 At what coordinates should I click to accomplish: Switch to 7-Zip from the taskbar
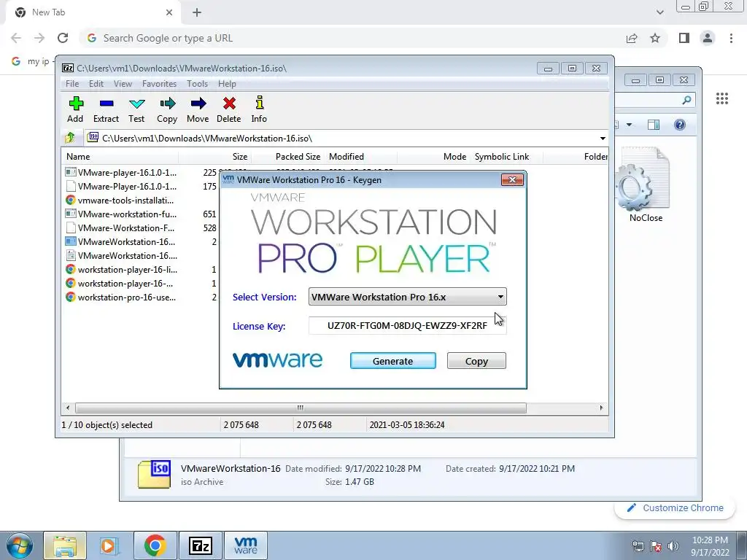[x=201, y=545]
